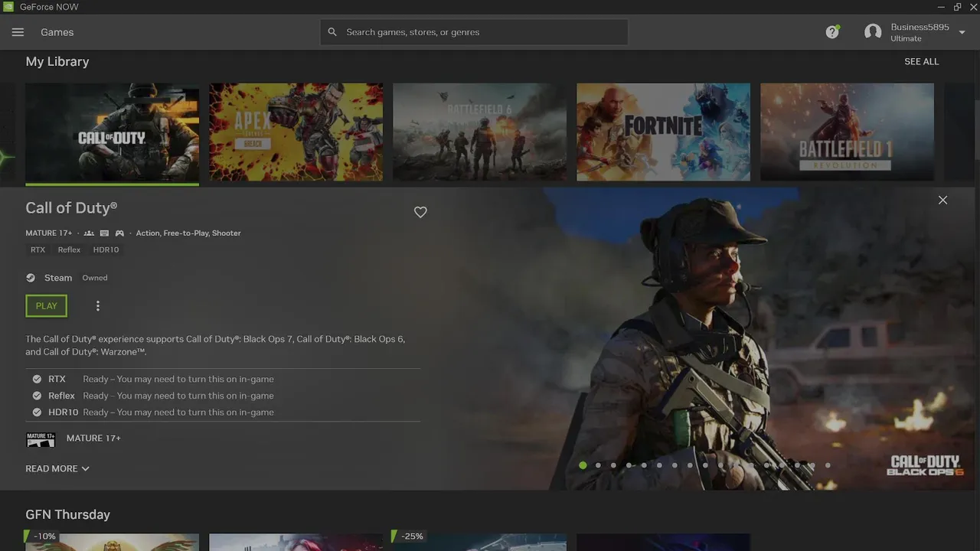The height and width of the screenshot is (551, 980).
Task: Close the Call of Duty details panel
Action: point(942,200)
